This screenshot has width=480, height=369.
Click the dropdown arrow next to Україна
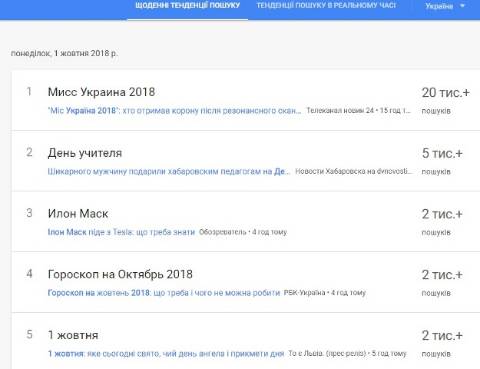[x=462, y=6]
